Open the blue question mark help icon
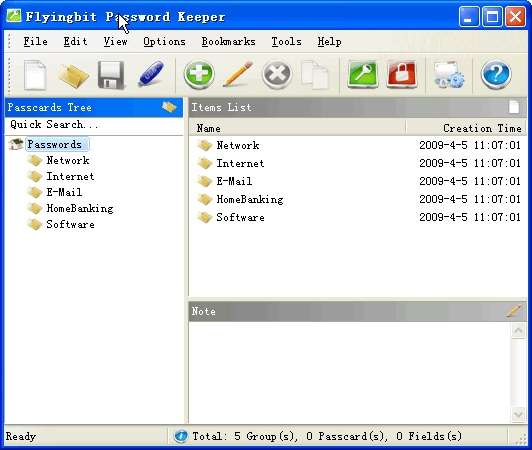 click(496, 74)
